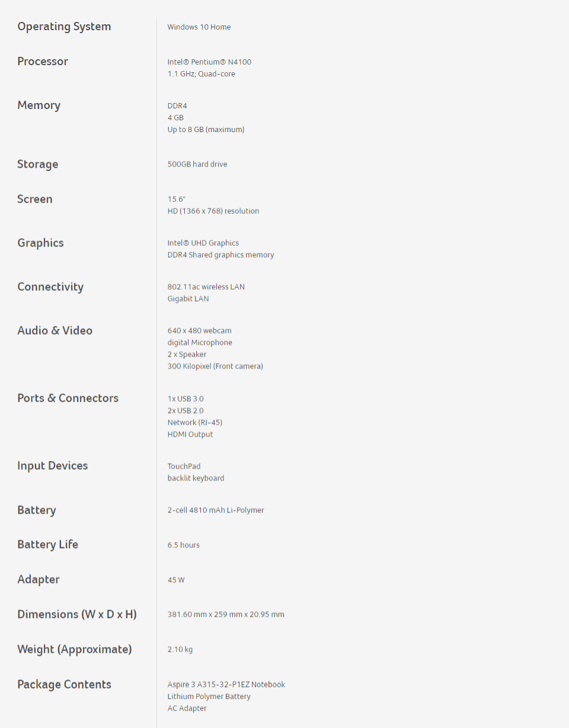569x728 pixels.
Task: Click the Memory heading
Action: click(x=39, y=105)
